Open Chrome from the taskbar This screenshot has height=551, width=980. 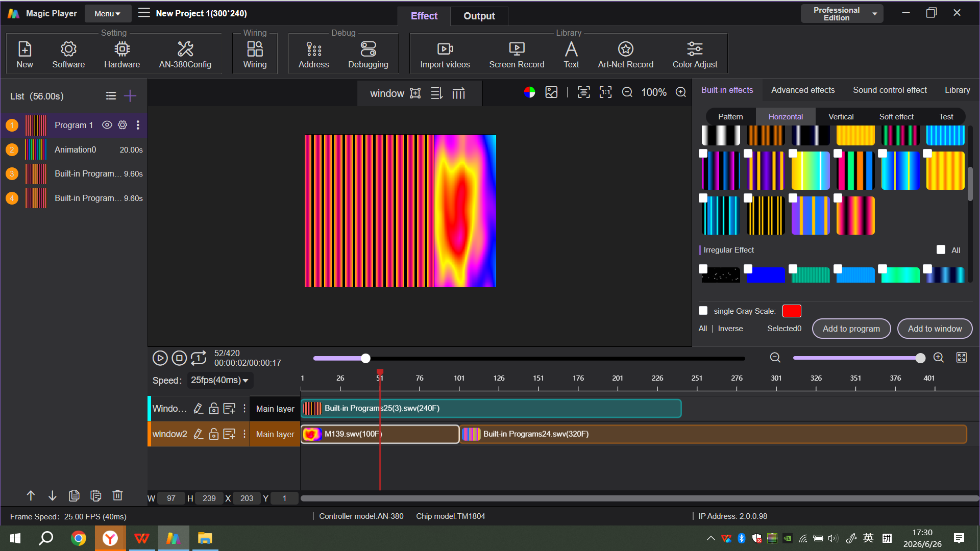(78, 538)
